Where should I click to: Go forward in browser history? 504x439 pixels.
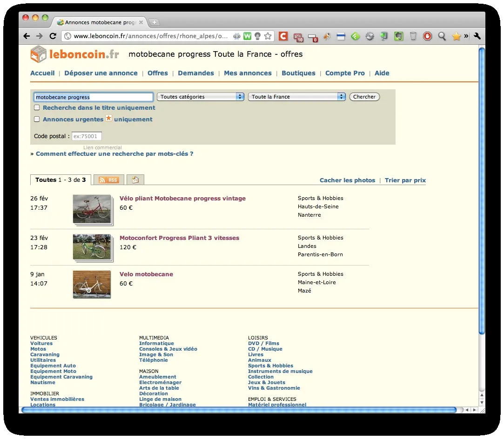point(39,36)
